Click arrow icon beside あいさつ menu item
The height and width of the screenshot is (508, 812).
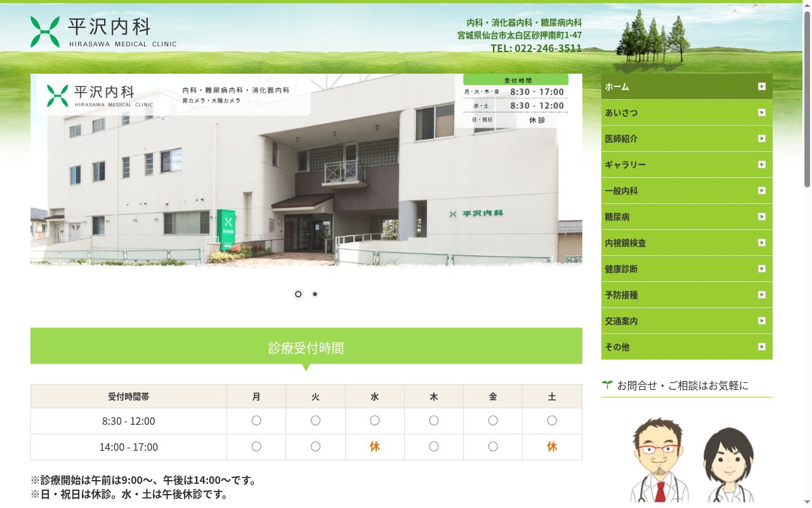[x=762, y=112]
